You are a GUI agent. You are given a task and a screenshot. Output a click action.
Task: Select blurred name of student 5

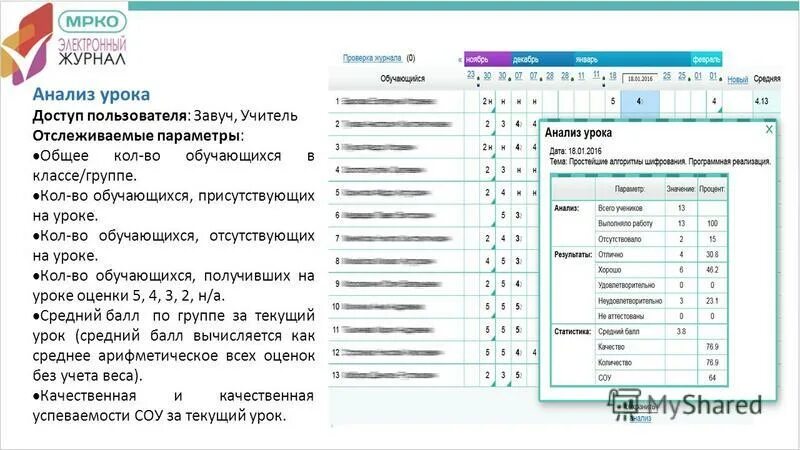click(386, 193)
